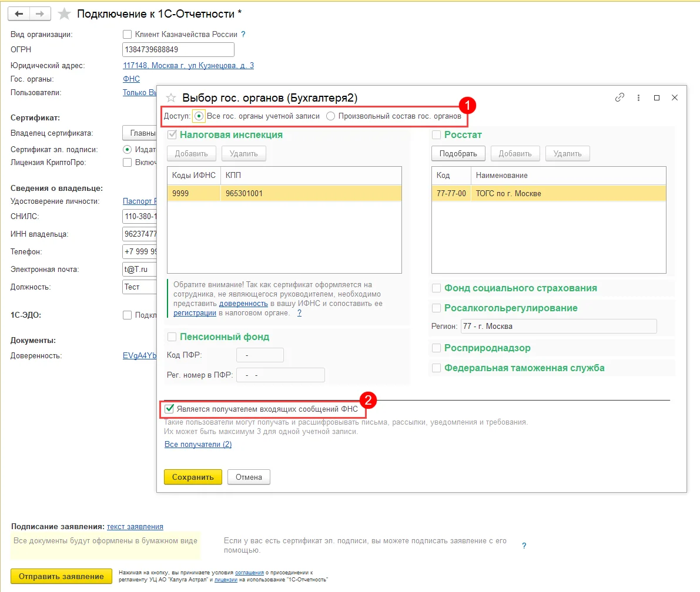This screenshot has height=592, width=700.
Task: Enable Федеральная таможенная служба checkbox
Action: click(437, 368)
